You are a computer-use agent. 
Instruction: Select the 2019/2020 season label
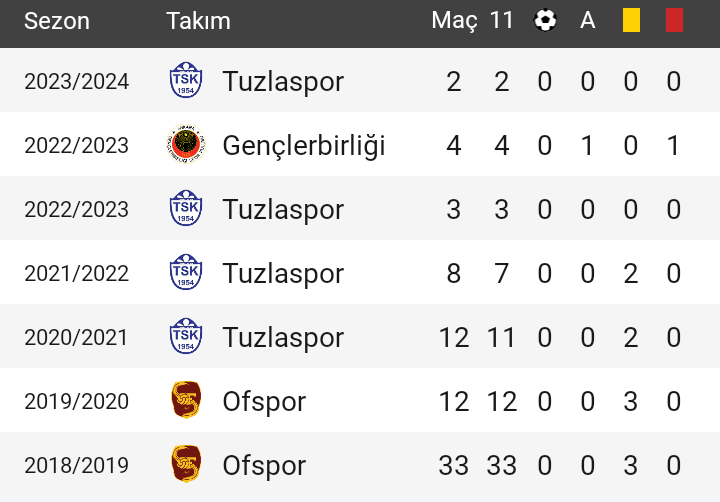(77, 401)
